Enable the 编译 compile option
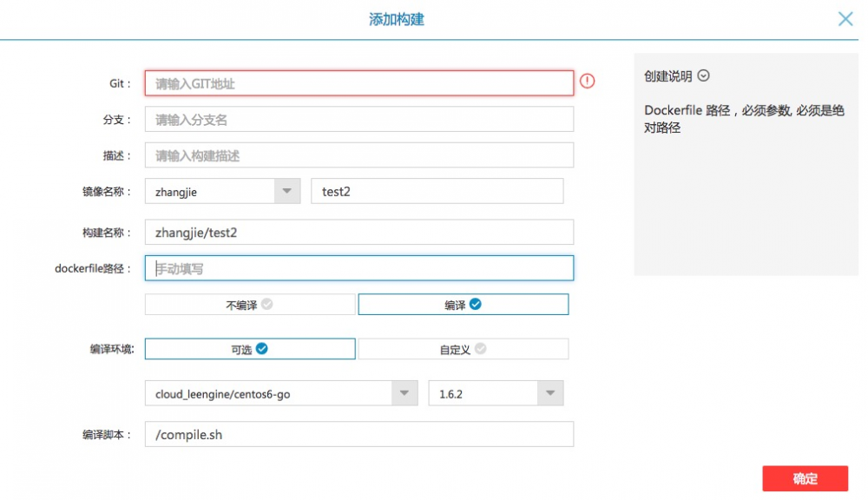Image resolution: width=868 pixels, height=500 pixels. (x=463, y=304)
